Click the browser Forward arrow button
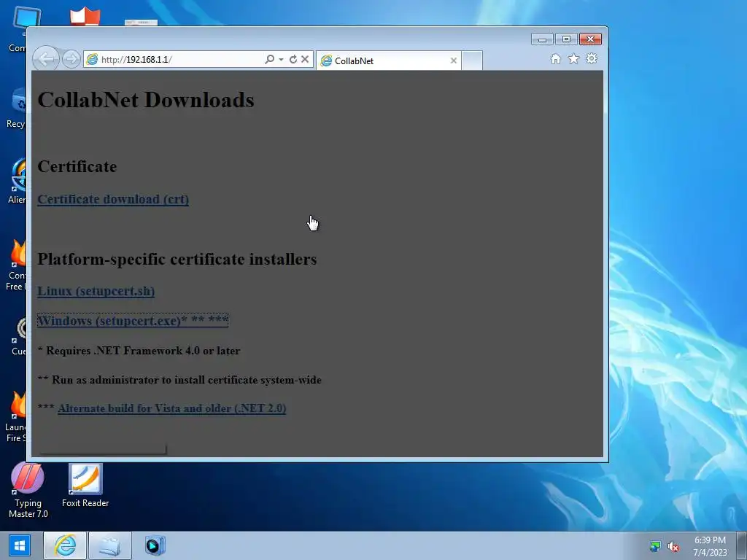This screenshot has width=747, height=560. [x=71, y=59]
